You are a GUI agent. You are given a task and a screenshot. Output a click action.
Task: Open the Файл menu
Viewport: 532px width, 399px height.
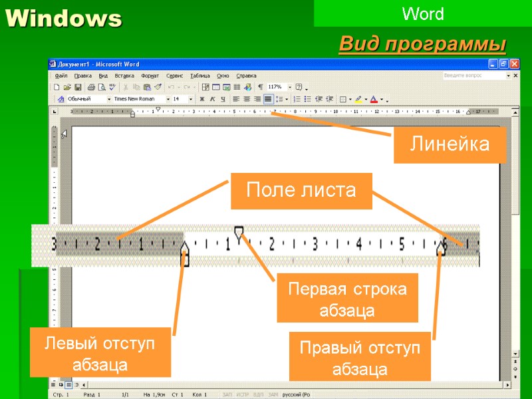(61, 76)
